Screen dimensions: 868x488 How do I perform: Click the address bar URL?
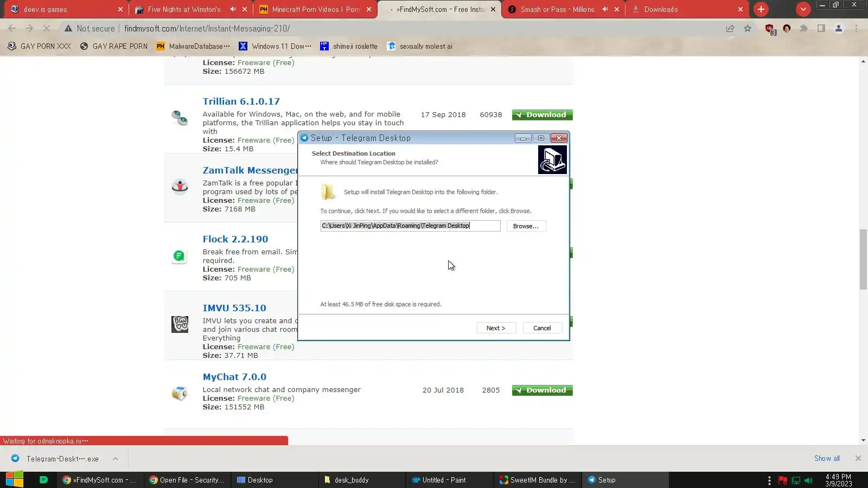(x=207, y=28)
